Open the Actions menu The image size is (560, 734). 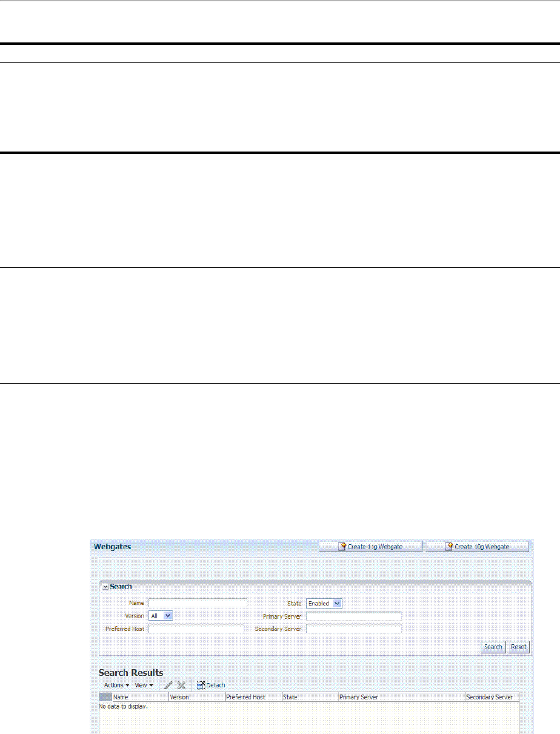116,685
